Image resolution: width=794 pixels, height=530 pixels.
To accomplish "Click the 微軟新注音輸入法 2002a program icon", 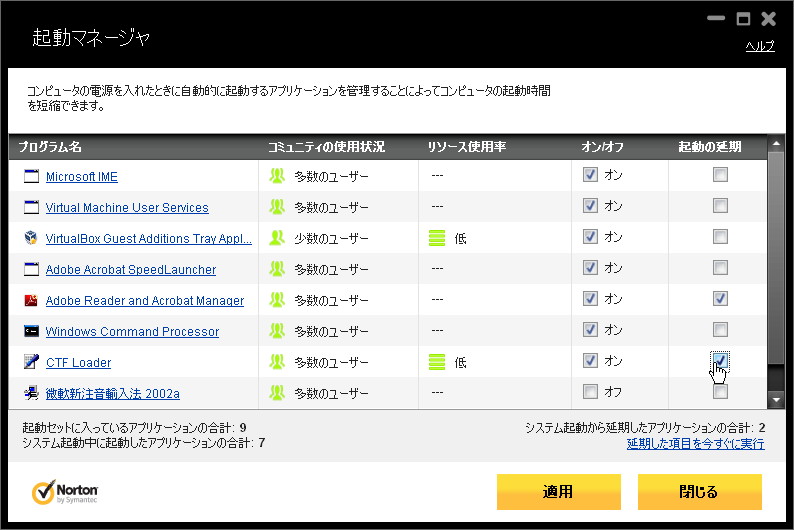I will click(31, 393).
